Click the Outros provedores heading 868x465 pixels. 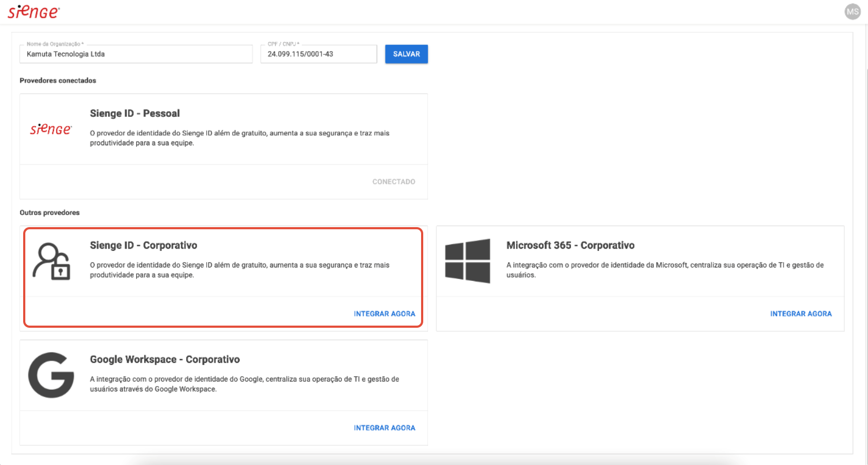click(50, 213)
